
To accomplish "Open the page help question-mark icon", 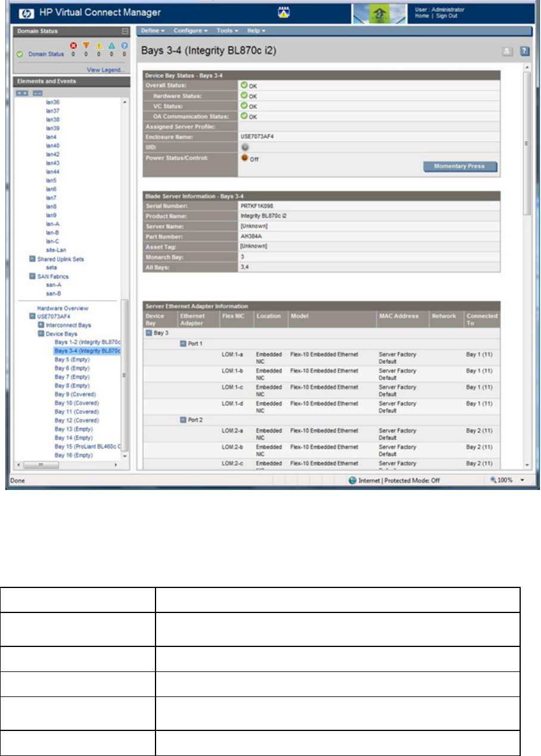I will (x=525, y=52).
